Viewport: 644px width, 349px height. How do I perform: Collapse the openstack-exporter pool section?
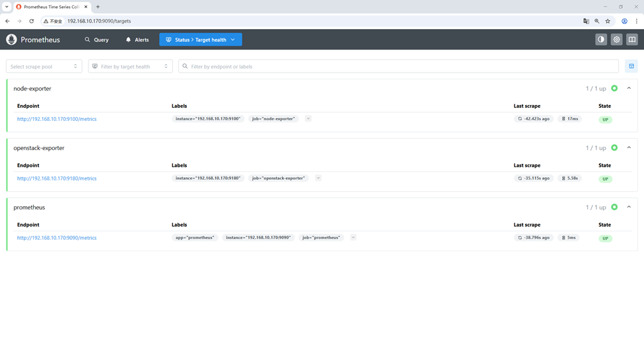click(629, 147)
